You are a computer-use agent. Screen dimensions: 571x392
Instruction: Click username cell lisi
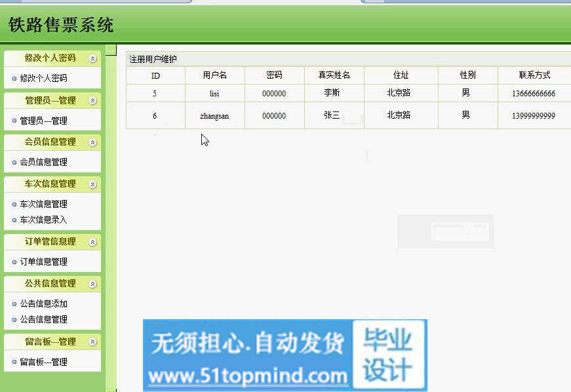point(214,94)
